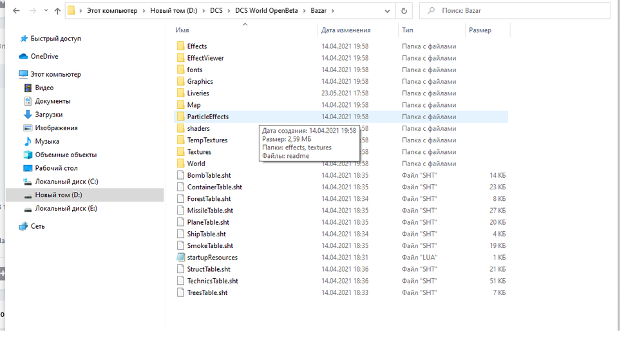Select TreesTable.sht file icon
Screen dimensions: 644x362
point(181,292)
